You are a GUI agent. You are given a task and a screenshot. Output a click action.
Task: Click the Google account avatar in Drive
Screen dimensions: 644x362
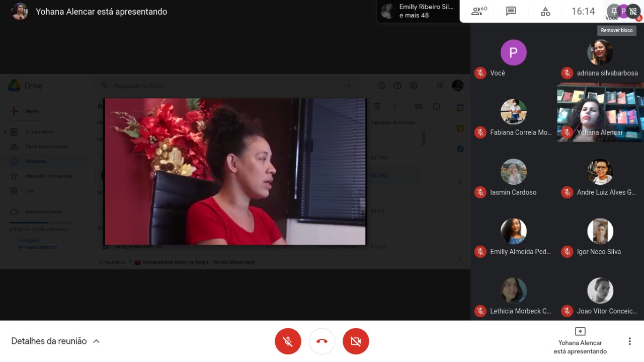click(x=457, y=86)
